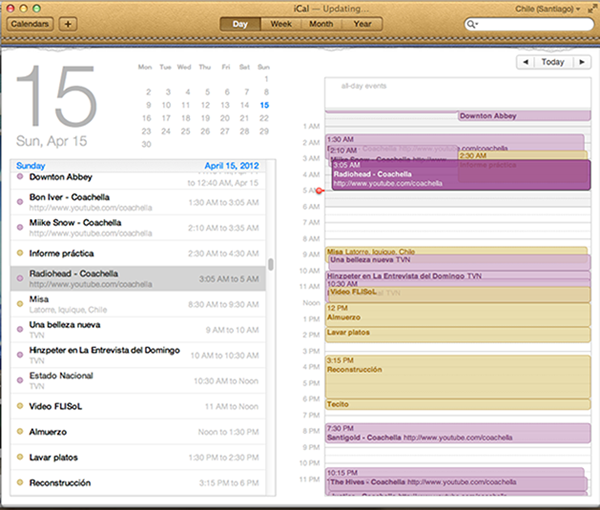Switch to Year view
Image resolution: width=600 pixels, height=510 pixels.
click(361, 23)
